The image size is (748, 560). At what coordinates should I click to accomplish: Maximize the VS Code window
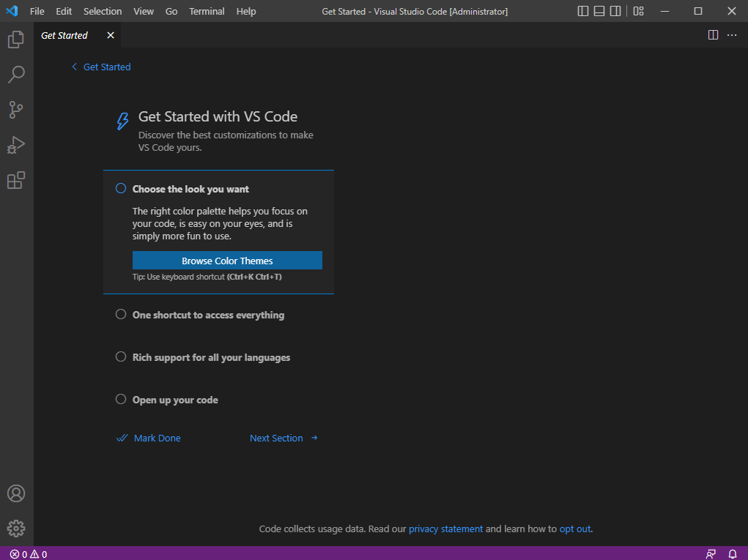[x=698, y=11]
